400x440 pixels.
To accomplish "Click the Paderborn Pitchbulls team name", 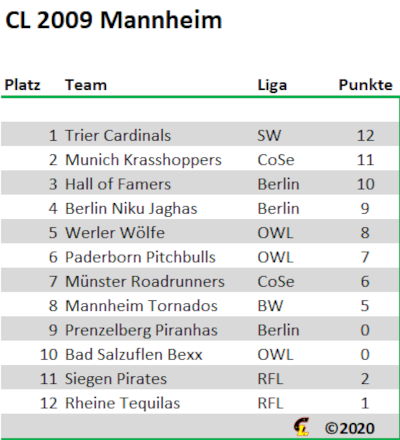I will coord(140,257).
